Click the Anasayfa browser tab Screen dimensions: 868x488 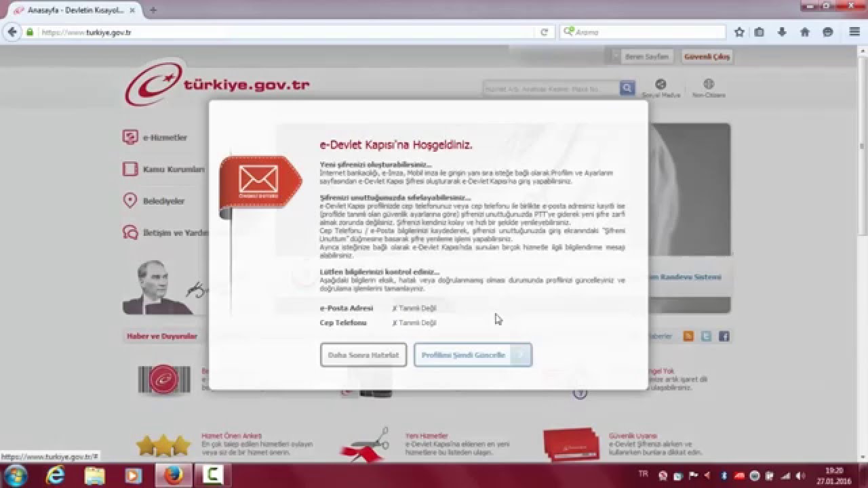tap(73, 10)
